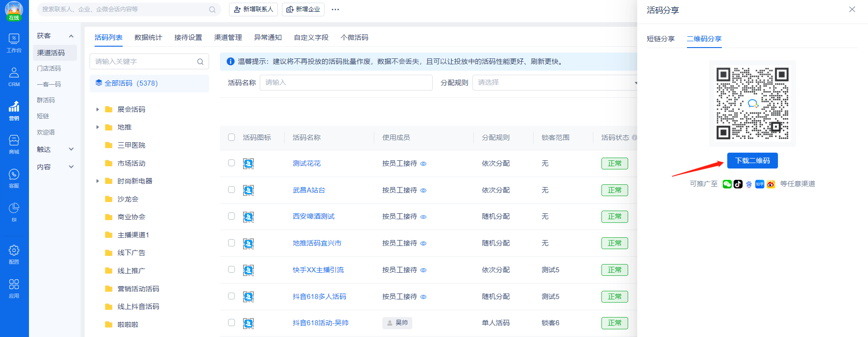The height and width of the screenshot is (337, 868).
Task: Switch to the 数据统计 tab
Action: 148,38
